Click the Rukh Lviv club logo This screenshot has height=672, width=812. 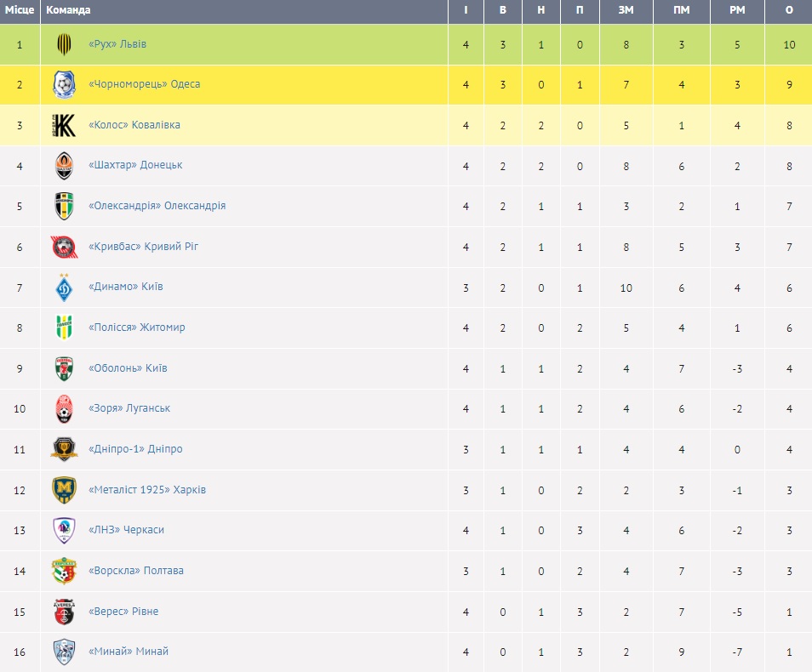[x=64, y=44]
